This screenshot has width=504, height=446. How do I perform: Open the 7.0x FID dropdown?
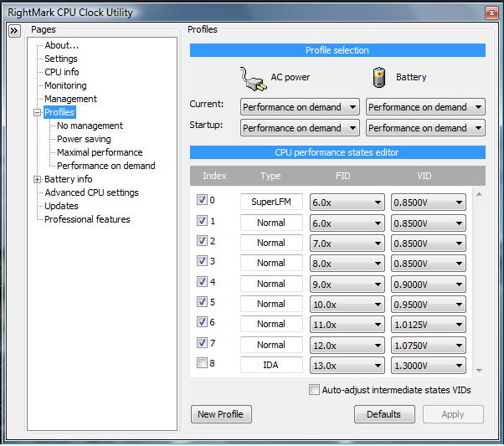click(x=347, y=243)
